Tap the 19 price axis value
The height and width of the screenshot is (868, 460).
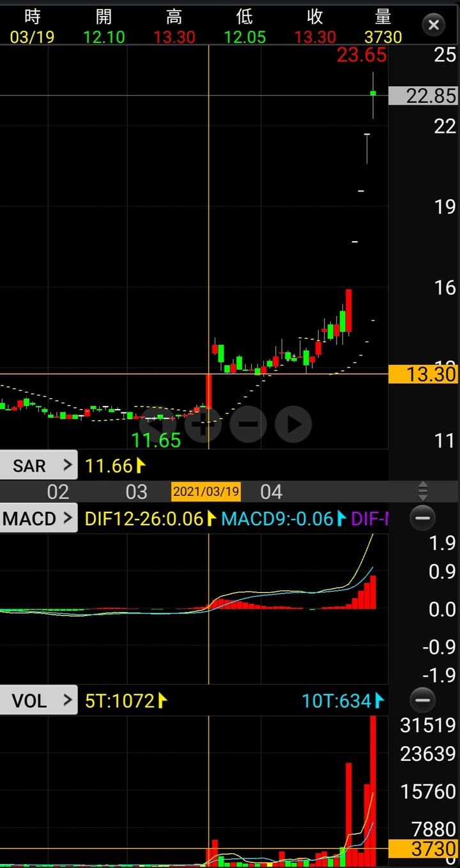445,206
